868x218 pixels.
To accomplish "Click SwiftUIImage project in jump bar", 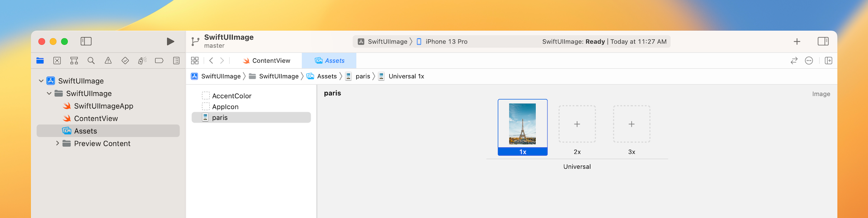I will pyautogui.click(x=216, y=76).
